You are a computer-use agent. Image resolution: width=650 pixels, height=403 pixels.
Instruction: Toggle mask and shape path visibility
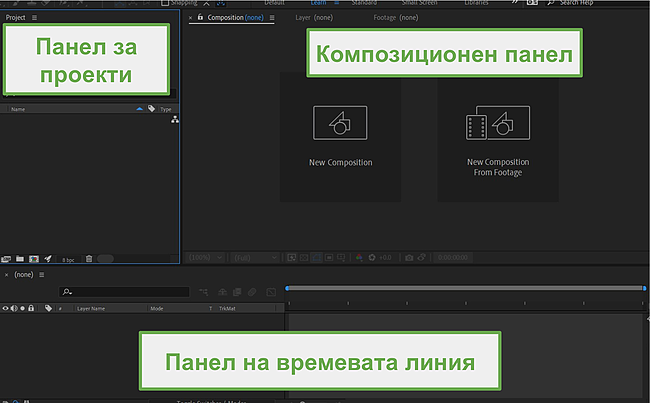pyautogui.click(x=316, y=257)
